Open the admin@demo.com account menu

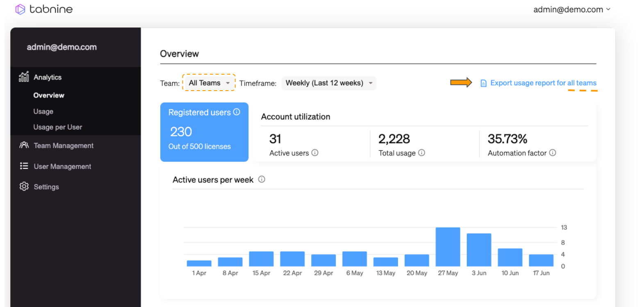coord(571,9)
